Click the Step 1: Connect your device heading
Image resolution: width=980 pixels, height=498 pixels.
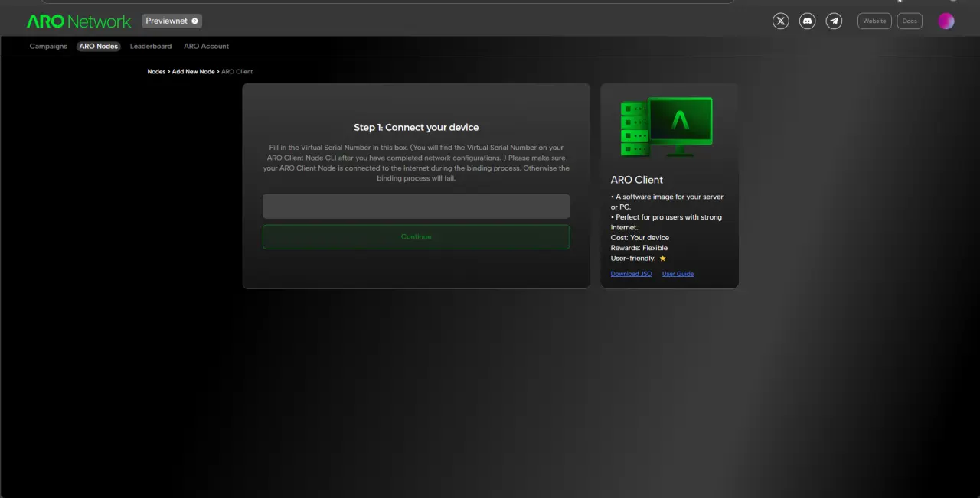tap(416, 128)
